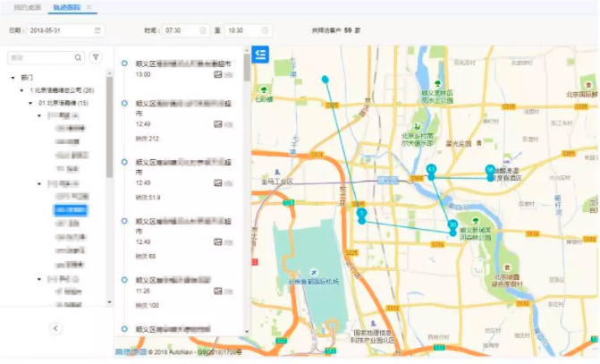Image resolution: width=600 pixels, height=364 pixels.
Task: Click clock icon in 19:30 time field
Action: [266, 30]
